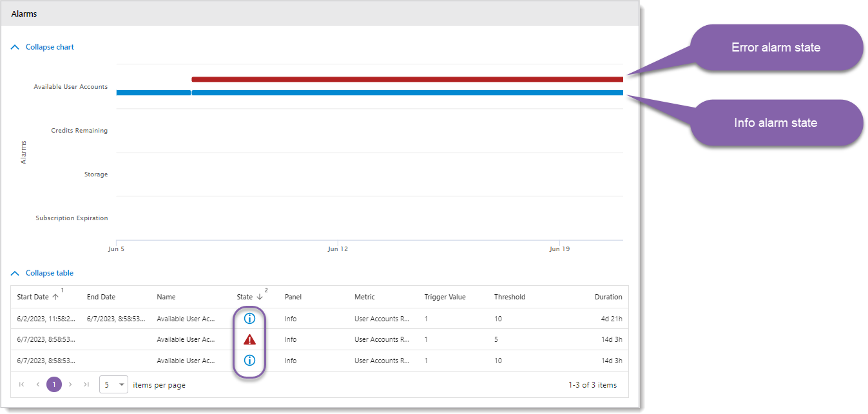868x414 pixels.
Task: Click the Info alarm state icon in first row
Action: [x=249, y=318]
